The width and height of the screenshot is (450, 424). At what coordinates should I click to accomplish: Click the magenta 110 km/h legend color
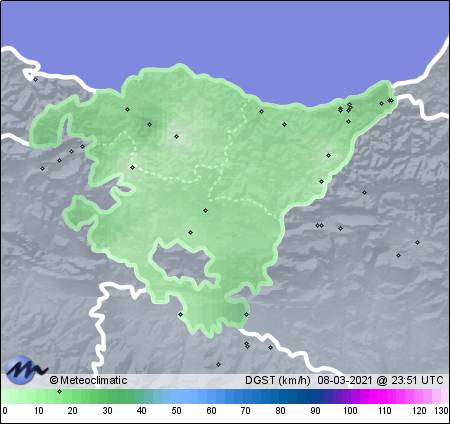(385, 397)
